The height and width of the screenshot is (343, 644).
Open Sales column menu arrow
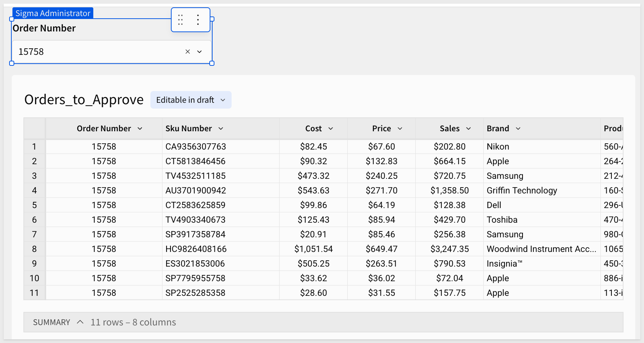point(468,129)
